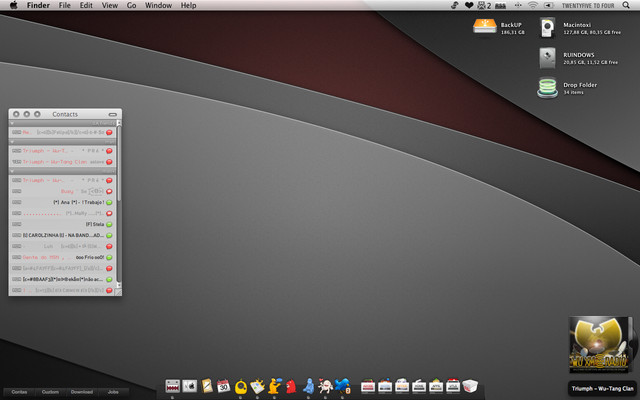Click the heart icon in menu bar
This screenshot has height=400, width=640.
pyautogui.click(x=469, y=6)
